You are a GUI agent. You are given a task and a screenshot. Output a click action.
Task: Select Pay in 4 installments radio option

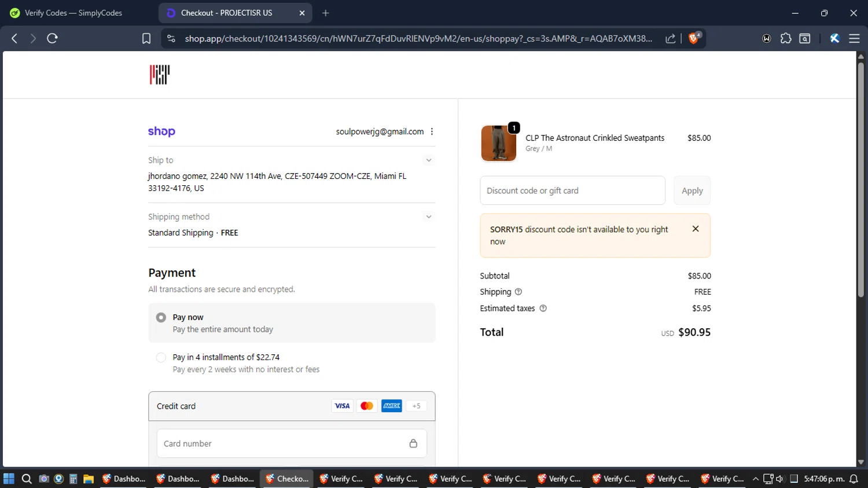point(161,357)
